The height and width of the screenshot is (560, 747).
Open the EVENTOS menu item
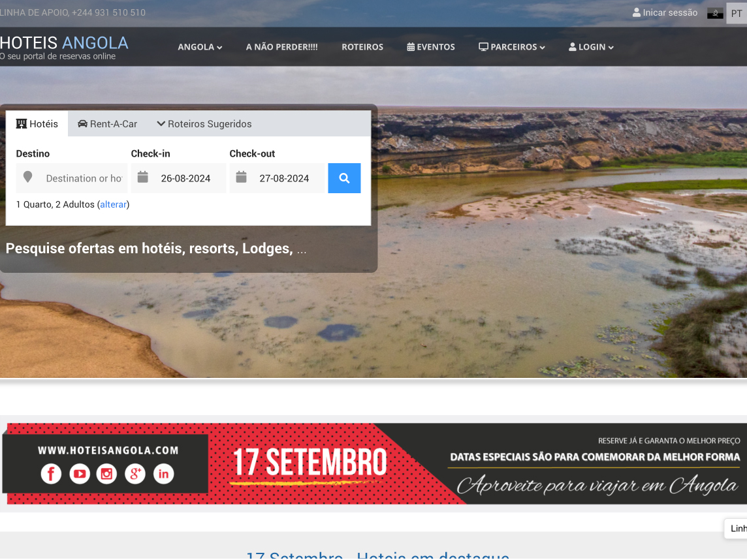tap(431, 47)
